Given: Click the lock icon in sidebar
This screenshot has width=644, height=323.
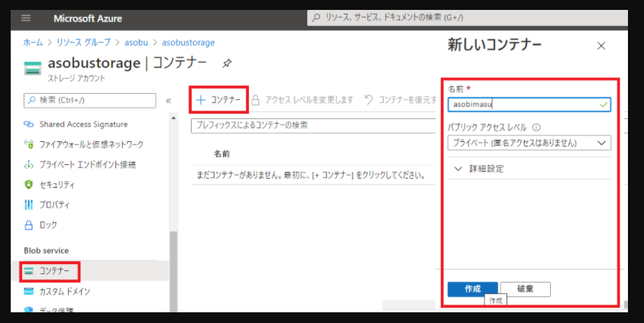Looking at the screenshot, I should pyautogui.click(x=28, y=225).
